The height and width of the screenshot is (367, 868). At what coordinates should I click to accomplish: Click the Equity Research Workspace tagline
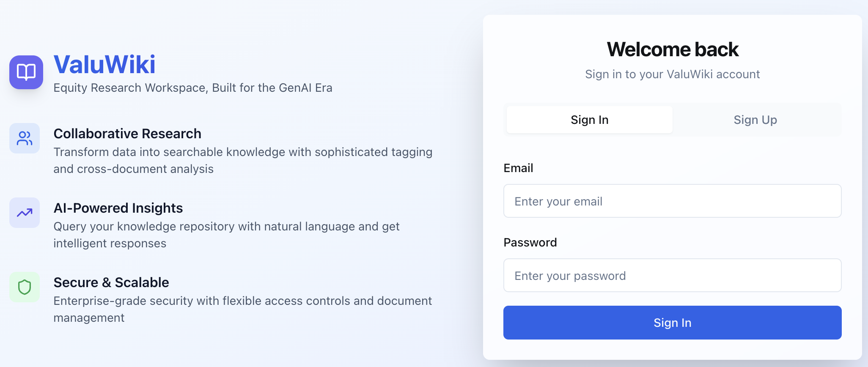click(193, 88)
